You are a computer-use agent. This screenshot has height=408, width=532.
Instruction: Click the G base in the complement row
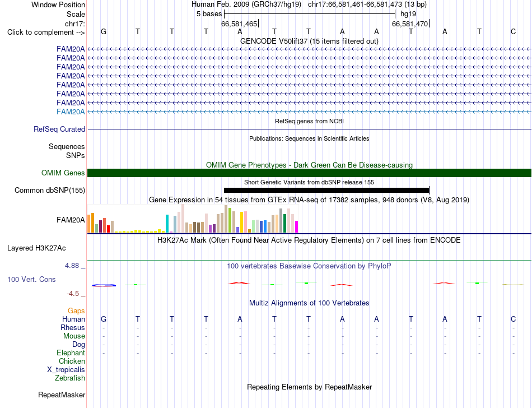104,31
